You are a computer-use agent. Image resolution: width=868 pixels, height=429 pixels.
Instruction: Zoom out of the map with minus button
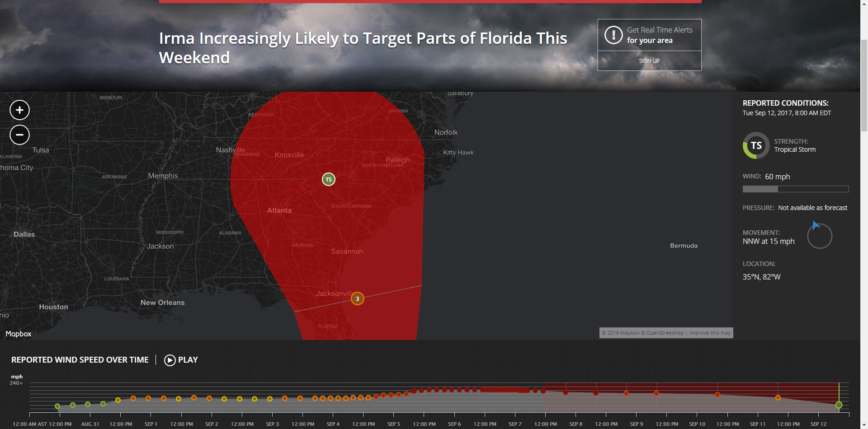tap(19, 135)
